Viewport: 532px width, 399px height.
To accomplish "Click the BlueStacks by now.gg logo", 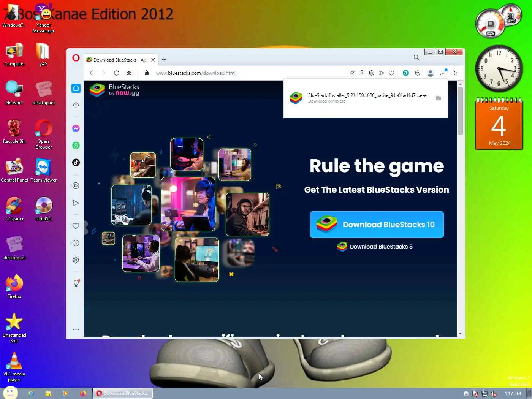I will pyautogui.click(x=115, y=90).
